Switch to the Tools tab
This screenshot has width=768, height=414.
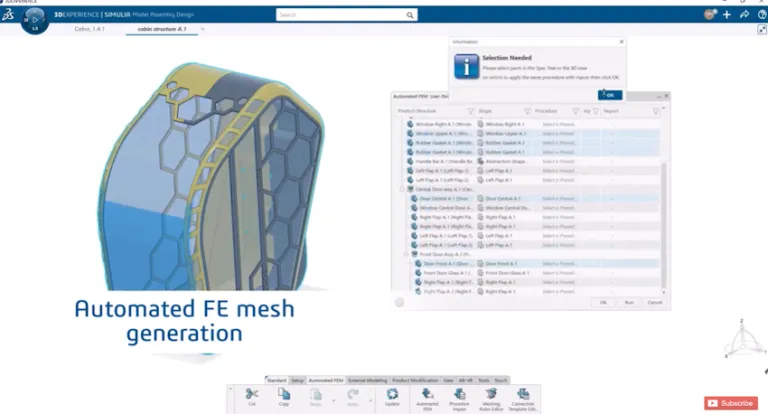(x=483, y=380)
